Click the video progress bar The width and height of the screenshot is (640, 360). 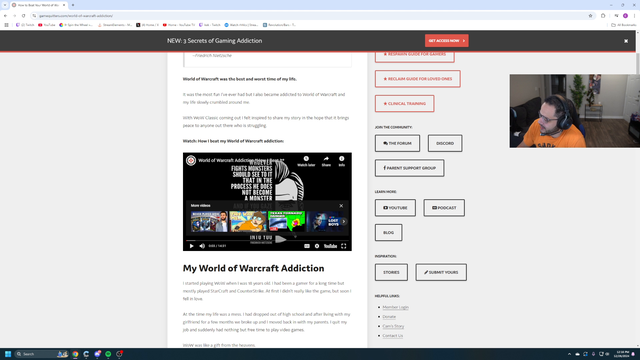[x=267, y=240]
